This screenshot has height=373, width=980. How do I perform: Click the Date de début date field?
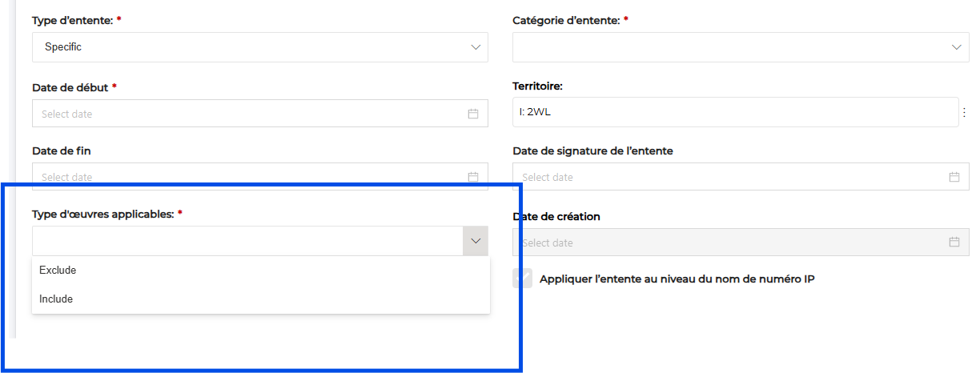(x=240, y=114)
